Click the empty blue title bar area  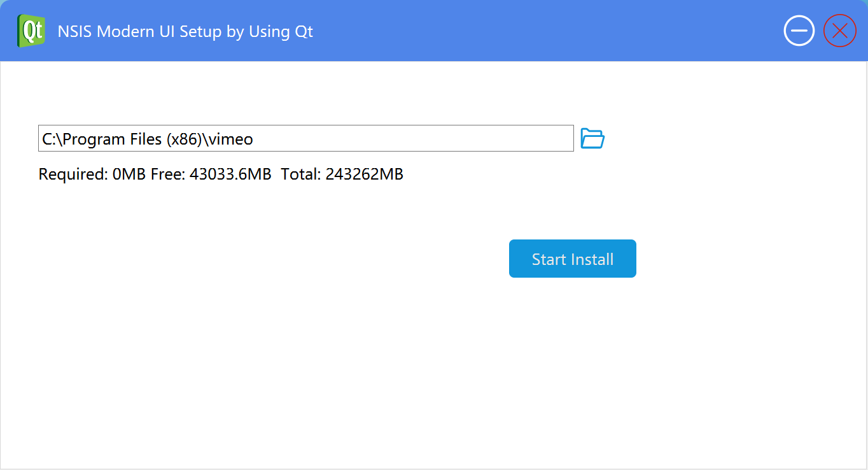click(x=541, y=31)
